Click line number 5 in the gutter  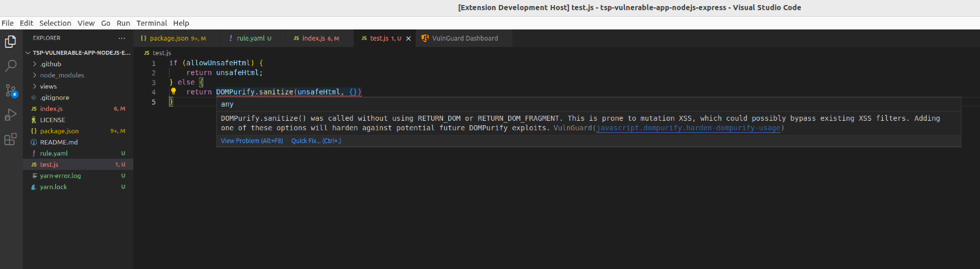154,102
